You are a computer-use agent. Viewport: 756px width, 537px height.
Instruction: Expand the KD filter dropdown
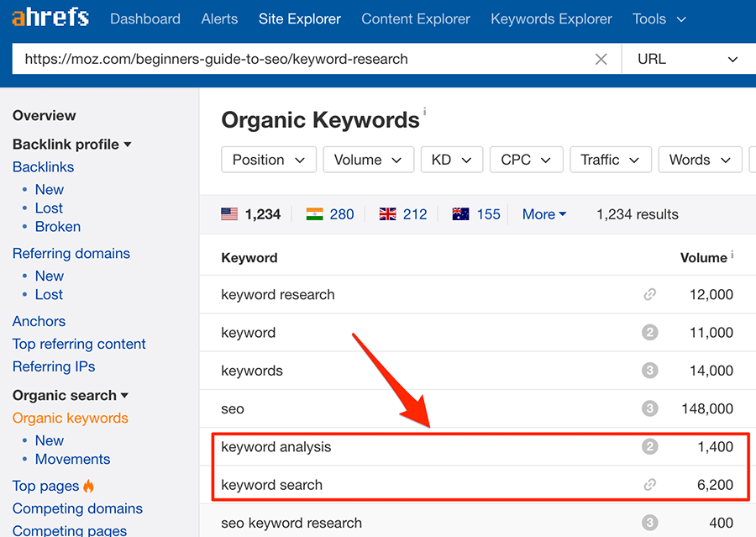(x=451, y=160)
